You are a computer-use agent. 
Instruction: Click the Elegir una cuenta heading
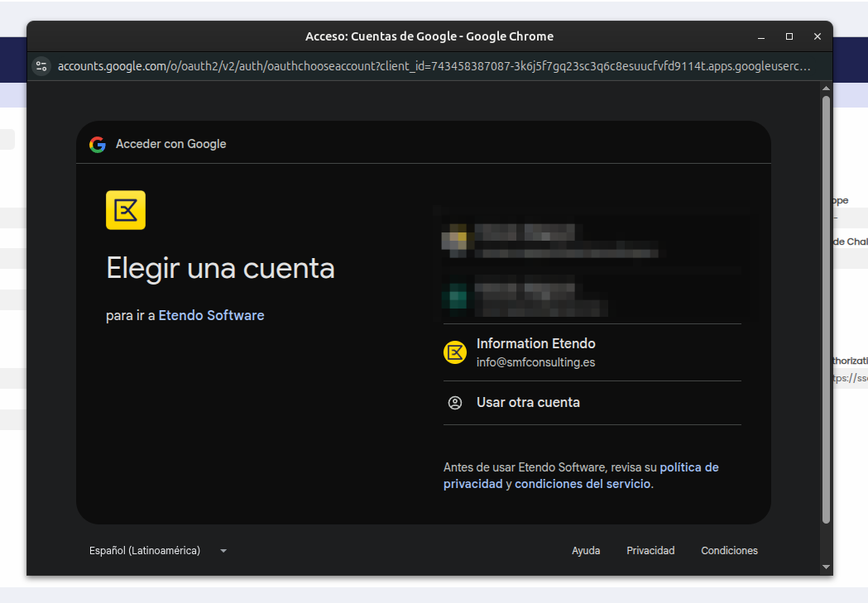(220, 269)
